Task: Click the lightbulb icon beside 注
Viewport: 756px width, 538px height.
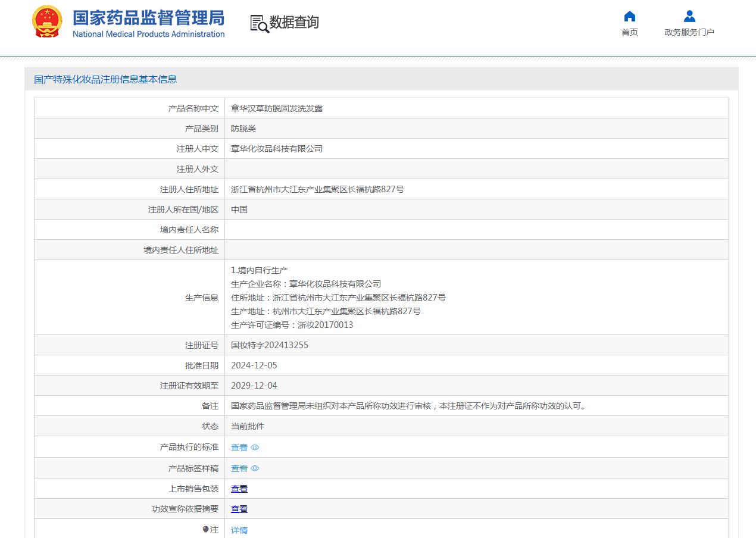Action: point(205,530)
